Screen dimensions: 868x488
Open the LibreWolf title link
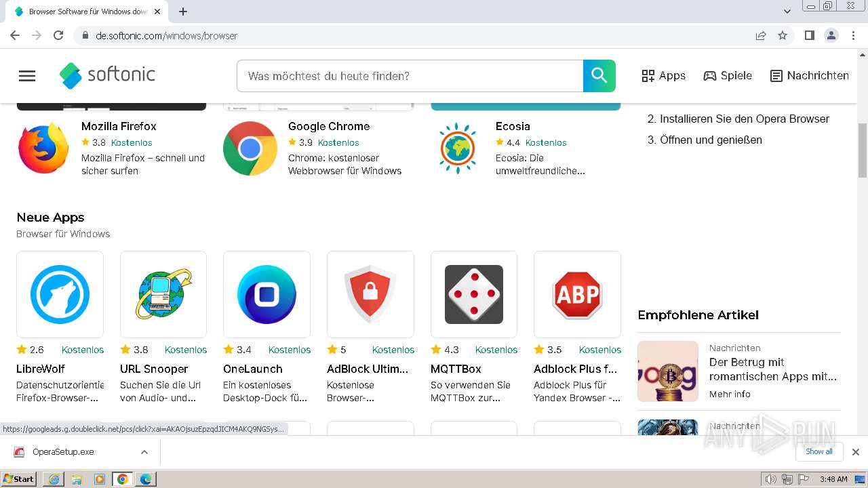[x=40, y=369]
